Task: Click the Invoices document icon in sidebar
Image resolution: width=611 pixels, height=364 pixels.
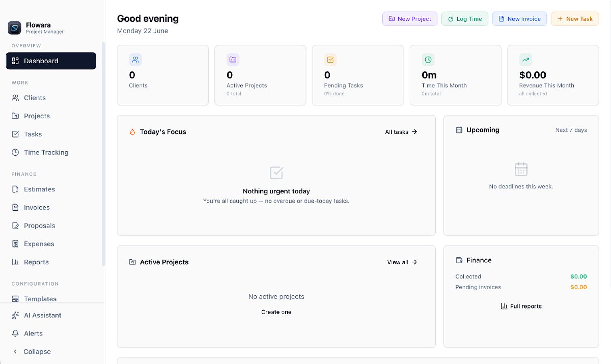Action: point(15,207)
